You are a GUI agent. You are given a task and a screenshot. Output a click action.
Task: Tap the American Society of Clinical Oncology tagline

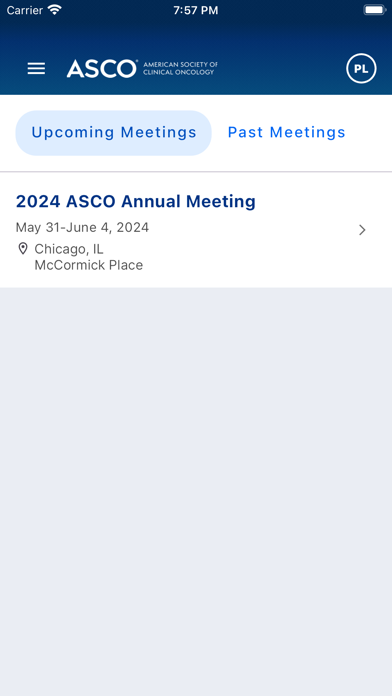[180, 68]
